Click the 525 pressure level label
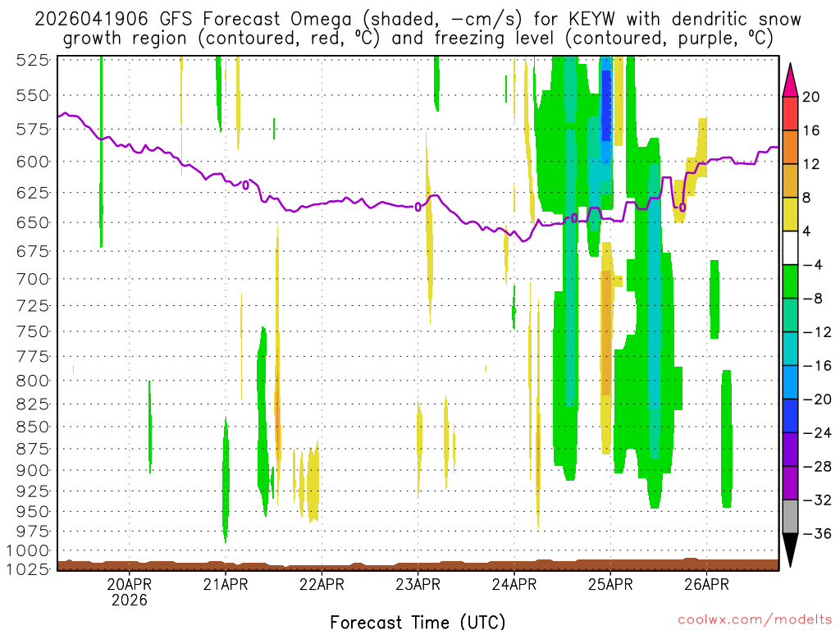Screen dimensions: 840x630 (x=33, y=60)
